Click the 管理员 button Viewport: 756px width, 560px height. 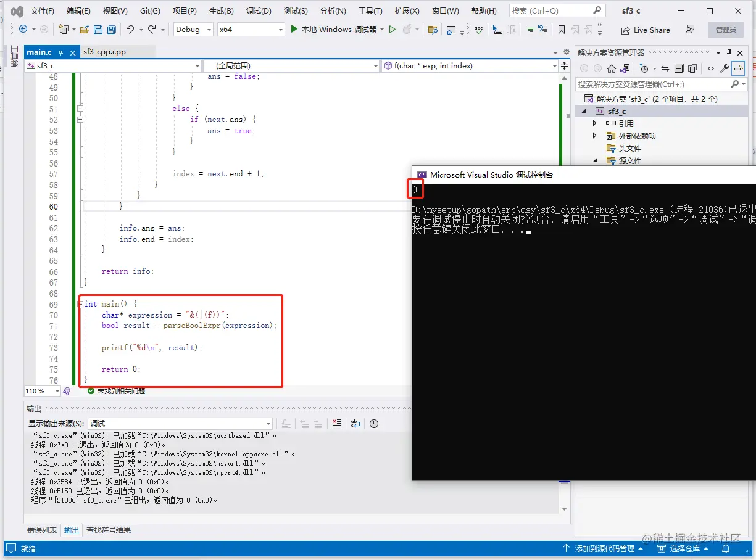[x=726, y=30]
